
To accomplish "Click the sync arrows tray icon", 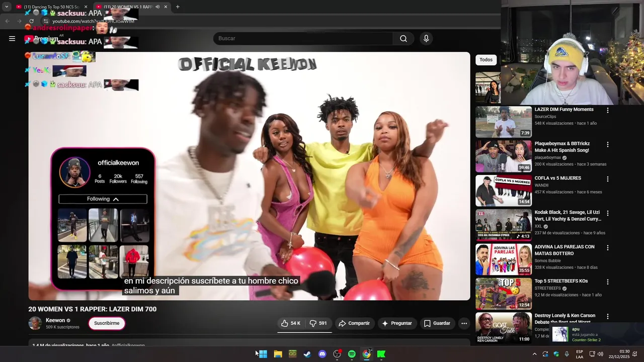I will (x=545, y=354).
